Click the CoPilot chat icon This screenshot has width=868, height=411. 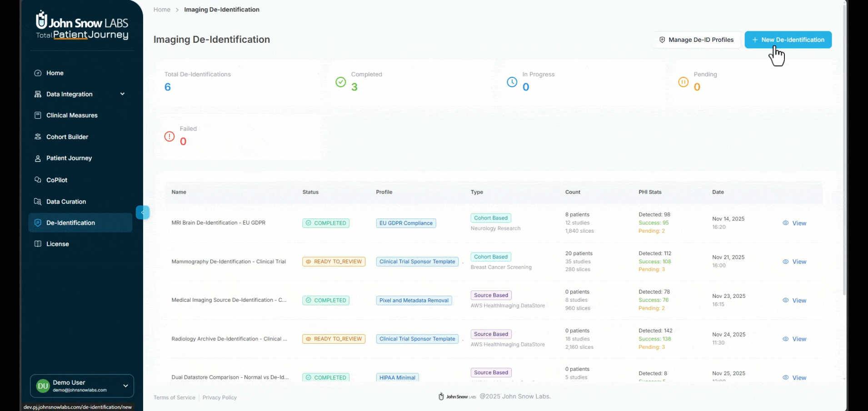click(x=38, y=180)
